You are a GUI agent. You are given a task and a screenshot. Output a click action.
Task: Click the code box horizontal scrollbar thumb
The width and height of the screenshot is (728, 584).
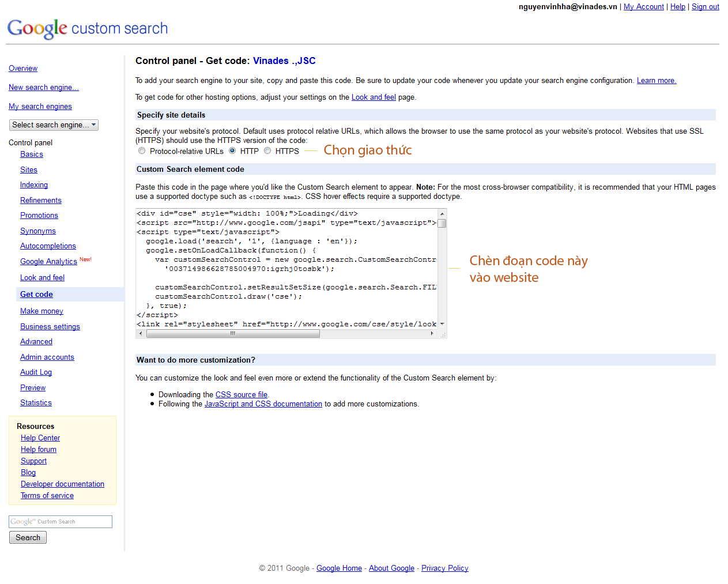coord(233,333)
